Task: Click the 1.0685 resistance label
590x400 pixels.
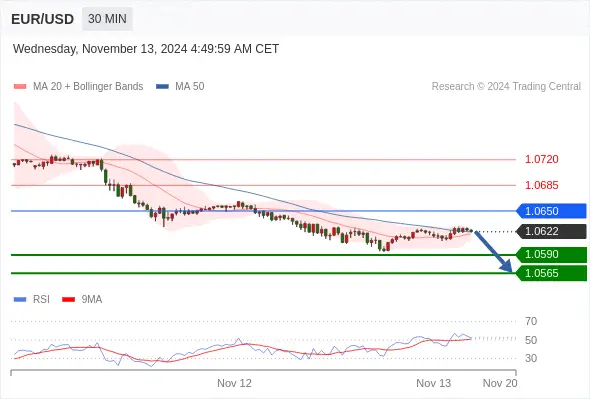Action: pyautogui.click(x=542, y=185)
